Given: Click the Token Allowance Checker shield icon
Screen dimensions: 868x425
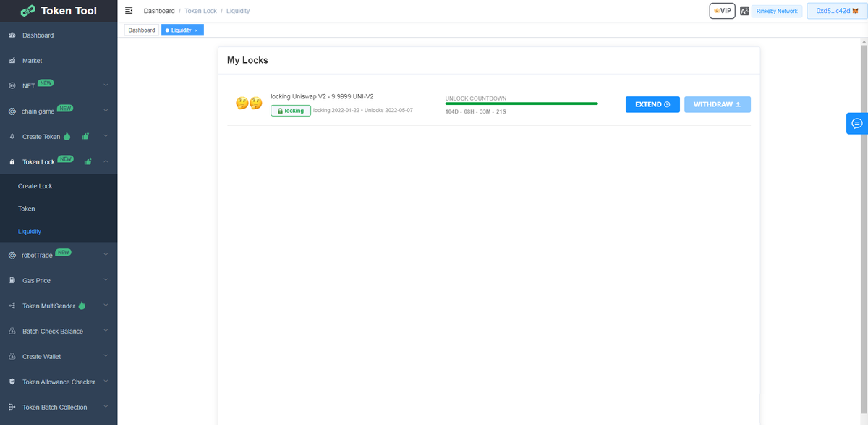Looking at the screenshot, I should coord(12,382).
